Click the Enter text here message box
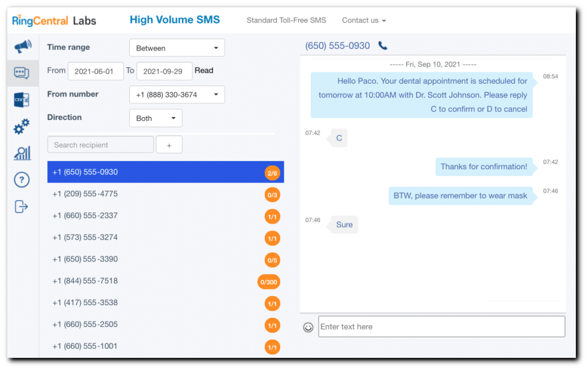This screenshot has width=588, height=370. tap(441, 327)
